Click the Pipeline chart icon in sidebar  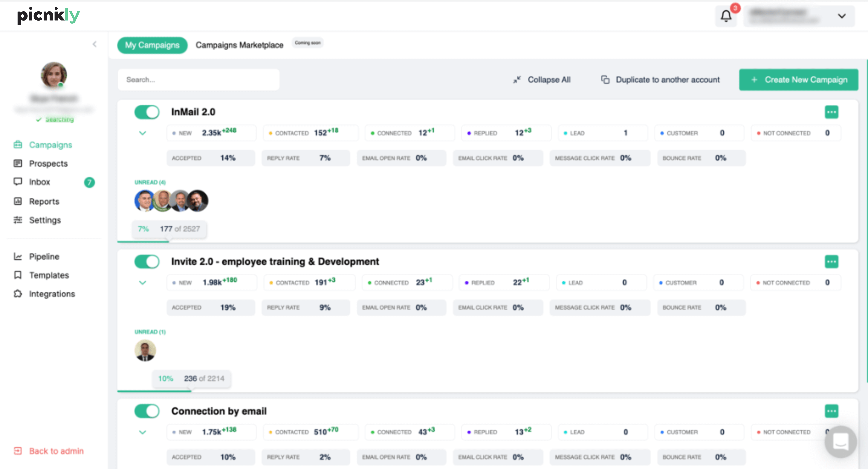point(18,257)
